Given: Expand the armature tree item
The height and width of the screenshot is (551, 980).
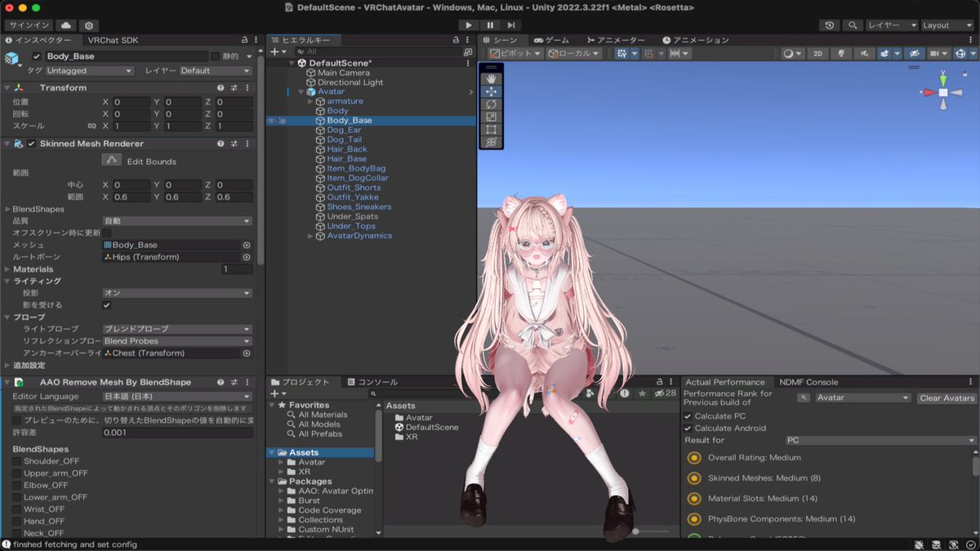Looking at the screenshot, I should pos(310,101).
